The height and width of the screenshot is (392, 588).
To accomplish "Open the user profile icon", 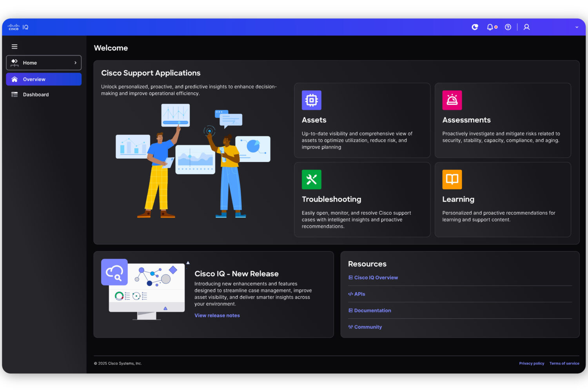I will (526, 27).
